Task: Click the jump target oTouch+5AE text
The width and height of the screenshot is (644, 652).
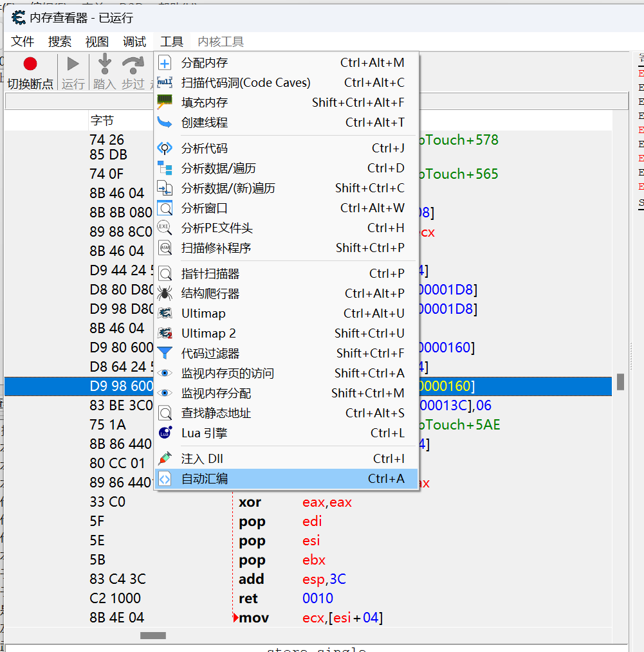Action: point(459,424)
